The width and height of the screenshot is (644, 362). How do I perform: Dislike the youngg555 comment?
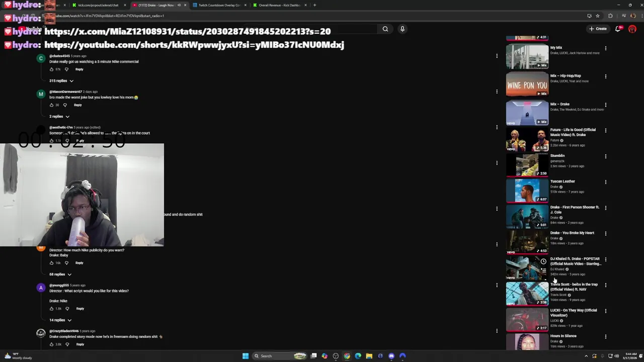pyautogui.click(x=67, y=309)
